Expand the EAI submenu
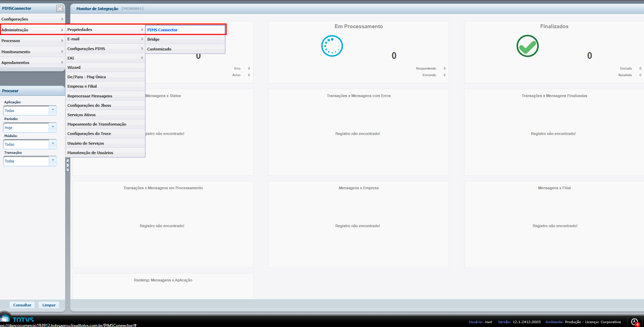This screenshot has height=327, width=644. (105, 58)
